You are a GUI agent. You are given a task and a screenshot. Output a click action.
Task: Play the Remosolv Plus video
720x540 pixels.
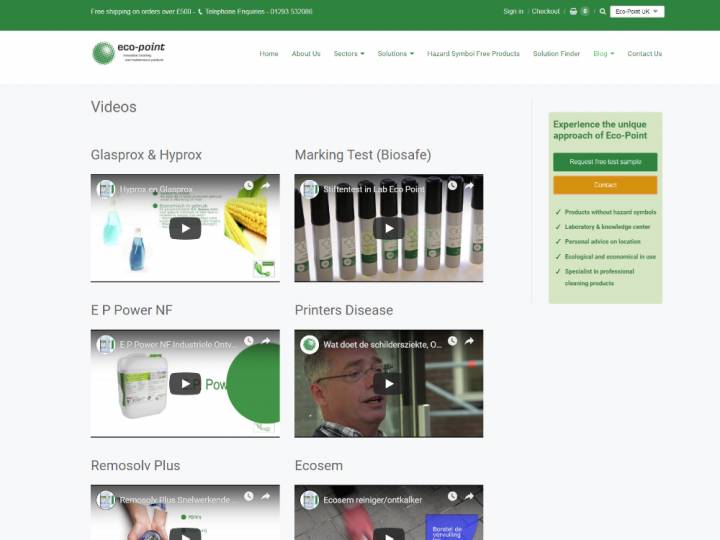185,534
